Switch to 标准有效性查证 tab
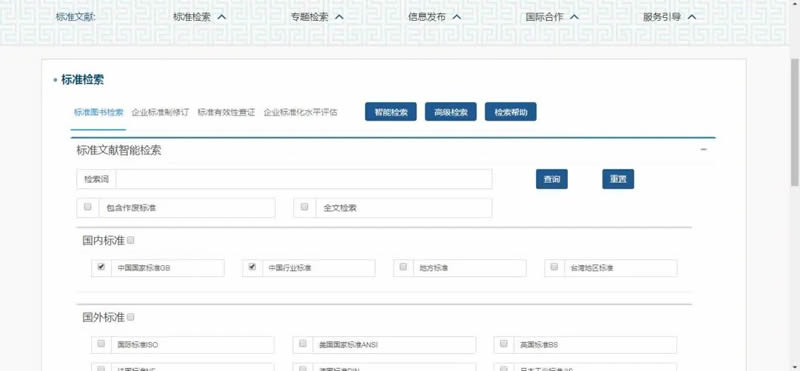 coord(226,112)
